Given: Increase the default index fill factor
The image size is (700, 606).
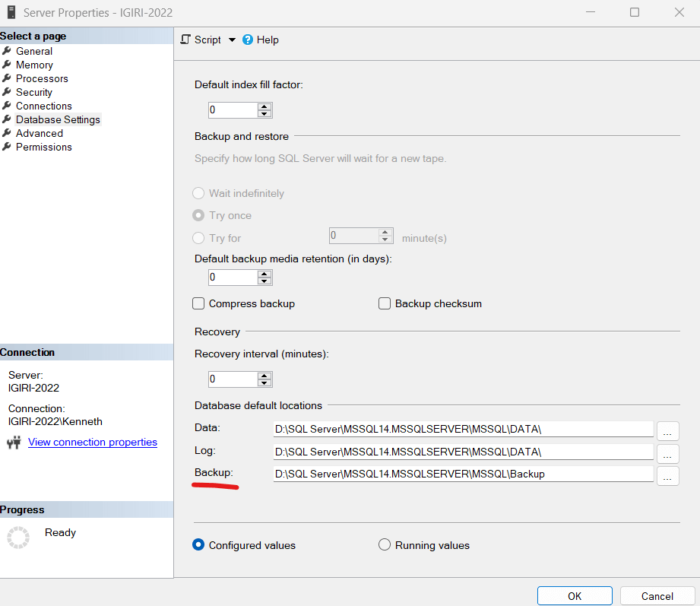Looking at the screenshot, I should (x=264, y=106).
